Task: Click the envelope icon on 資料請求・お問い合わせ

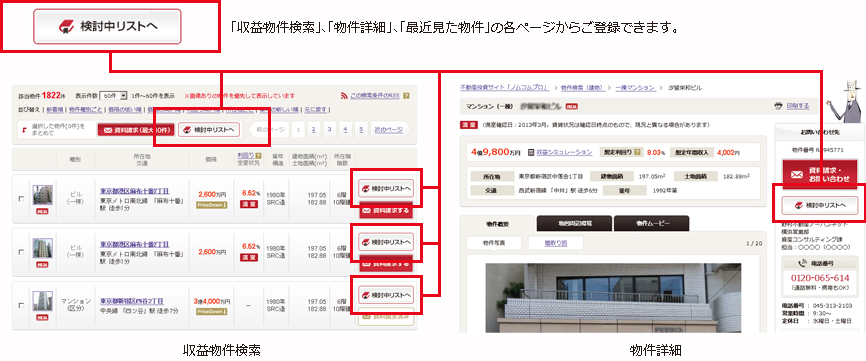Action: coord(797,174)
